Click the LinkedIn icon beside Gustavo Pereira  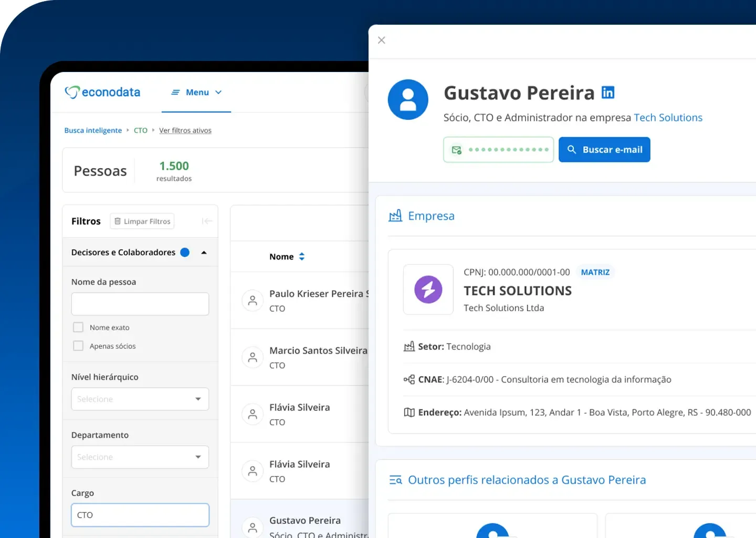click(607, 92)
